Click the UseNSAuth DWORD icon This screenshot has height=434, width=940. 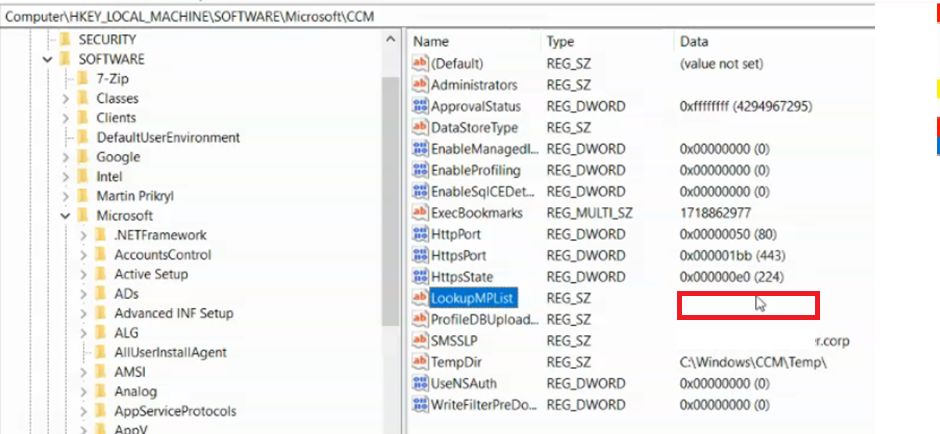[420, 384]
